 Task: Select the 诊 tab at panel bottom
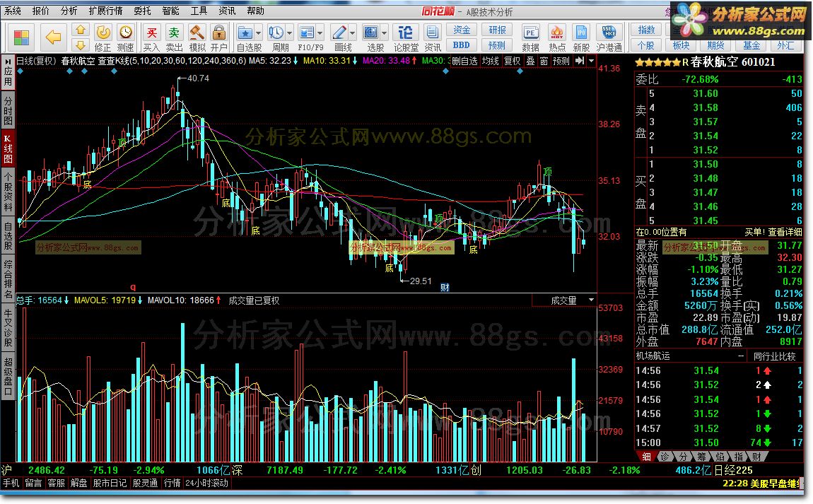(x=665, y=457)
